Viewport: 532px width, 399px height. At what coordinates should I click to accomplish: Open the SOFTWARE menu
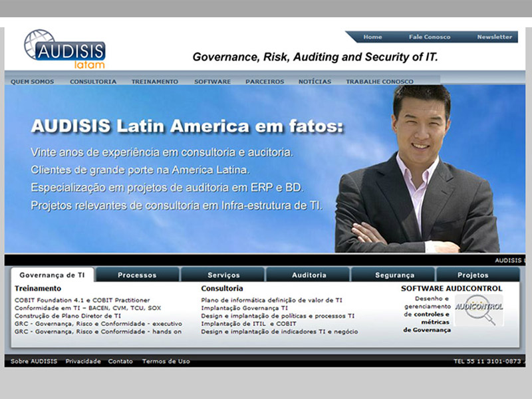(x=212, y=82)
